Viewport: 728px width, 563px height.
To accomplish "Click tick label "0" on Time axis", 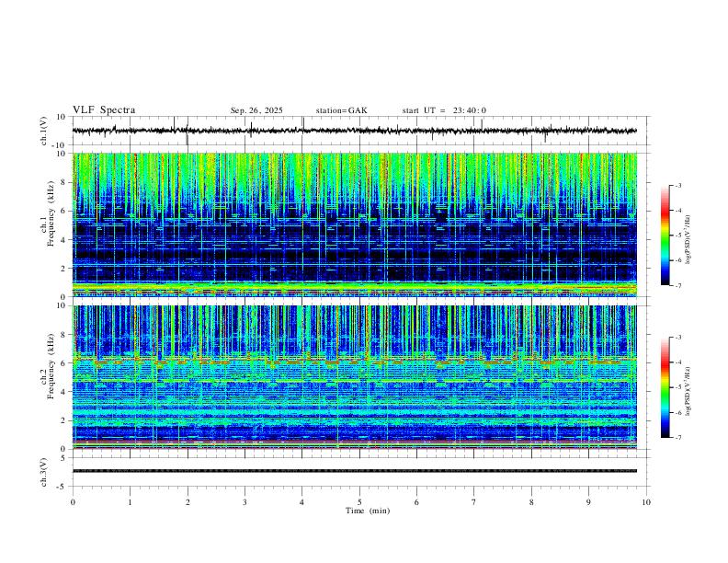I will [x=73, y=502].
